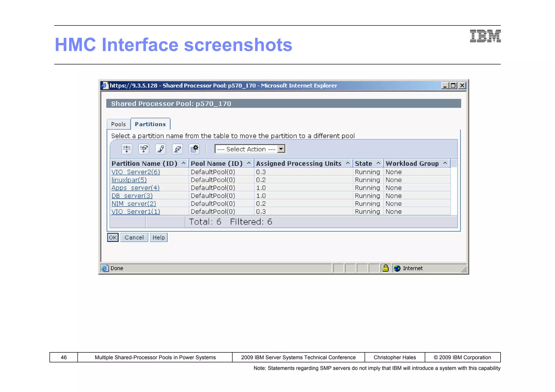The width and height of the screenshot is (555, 392).
Task: Sort by Partition Name (ID) column arrow
Action: [183, 163]
